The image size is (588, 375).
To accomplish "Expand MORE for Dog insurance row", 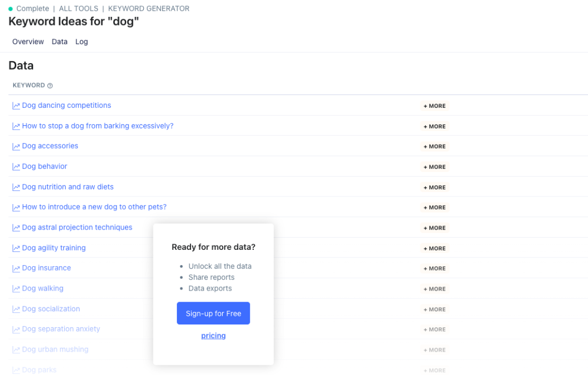I will [434, 268].
